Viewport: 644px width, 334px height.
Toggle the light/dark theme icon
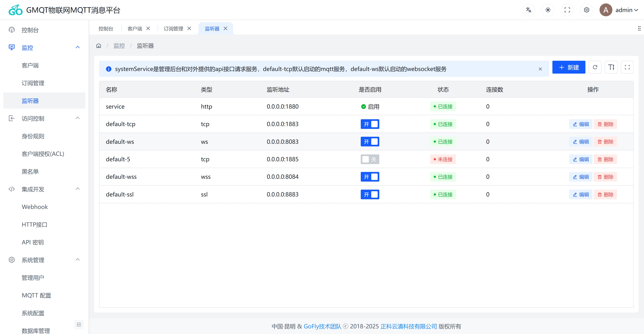(548, 10)
